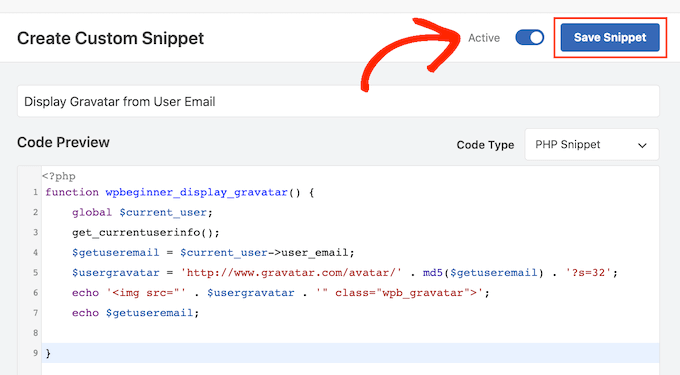Image resolution: width=680 pixels, height=375 pixels.
Task: Open the Code Type dropdown
Action: click(592, 144)
